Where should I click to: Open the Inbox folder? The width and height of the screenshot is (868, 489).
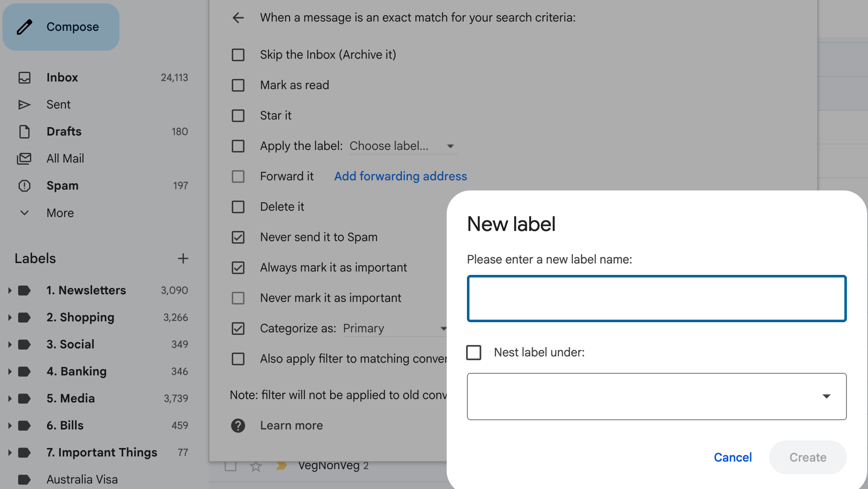[x=62, y=78]
